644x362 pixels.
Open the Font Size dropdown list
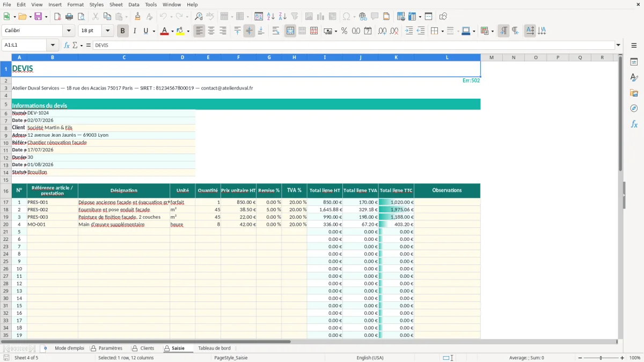[x=108, y=31]
